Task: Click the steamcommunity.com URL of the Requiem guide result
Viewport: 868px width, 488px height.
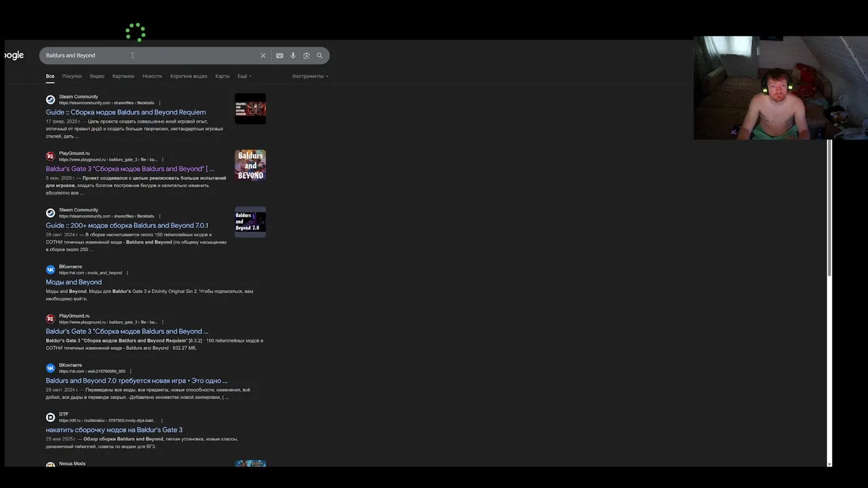Action: point(106,103)
